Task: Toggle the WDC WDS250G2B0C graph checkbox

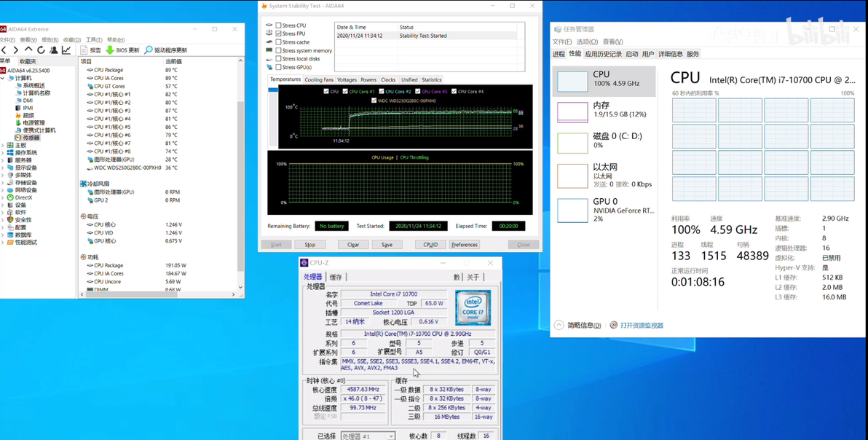Action: (x=374, y=101)
